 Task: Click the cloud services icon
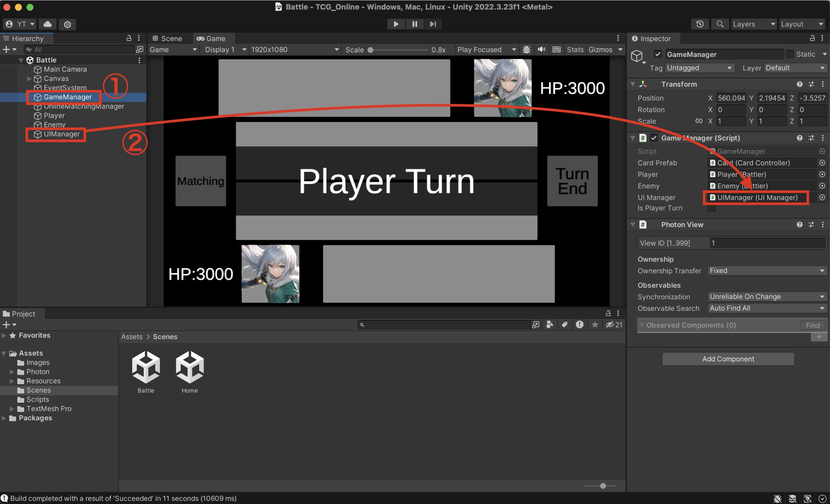pos(48,24)
